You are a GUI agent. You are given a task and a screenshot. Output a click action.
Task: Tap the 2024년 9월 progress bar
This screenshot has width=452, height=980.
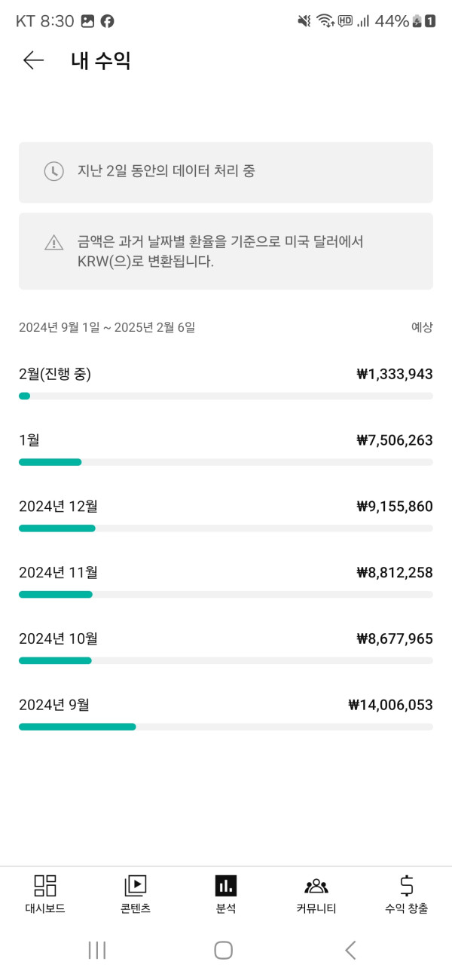[x=225, y=727]
